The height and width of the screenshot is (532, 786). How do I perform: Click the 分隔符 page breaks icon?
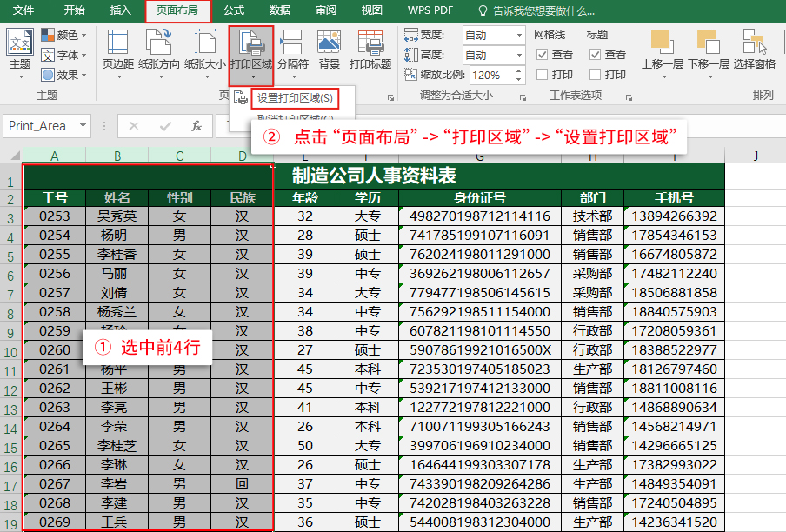click(x=293, y=42)
